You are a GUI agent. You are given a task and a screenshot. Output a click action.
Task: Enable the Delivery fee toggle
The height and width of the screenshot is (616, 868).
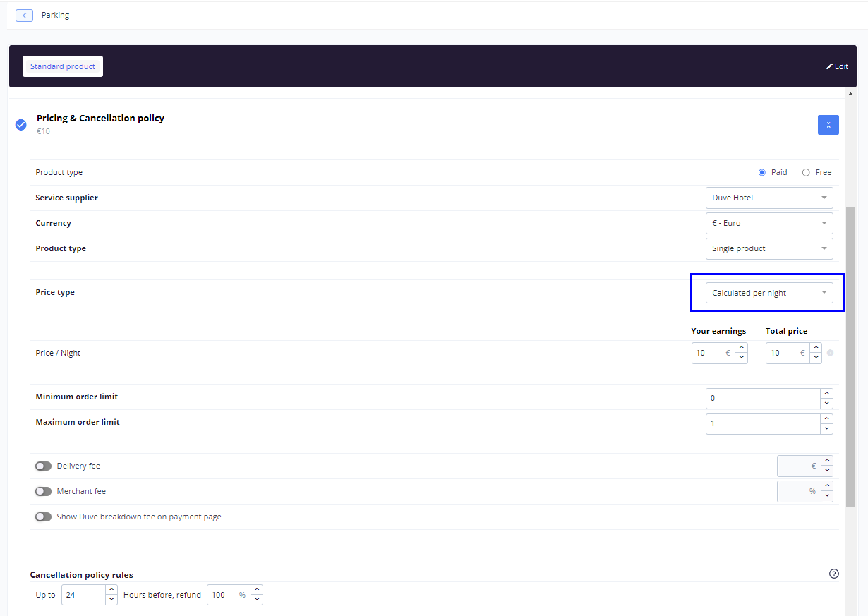coord(44,466)
